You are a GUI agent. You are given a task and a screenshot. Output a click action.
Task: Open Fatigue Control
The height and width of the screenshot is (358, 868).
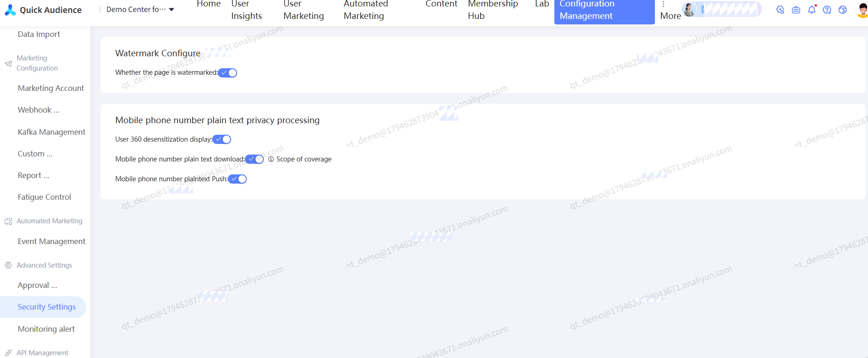click(44, 197)
